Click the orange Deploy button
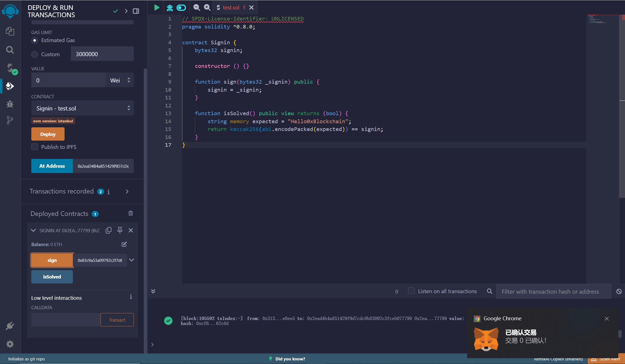625x364 pixels. pyautogui.click(x=48, y=134)
